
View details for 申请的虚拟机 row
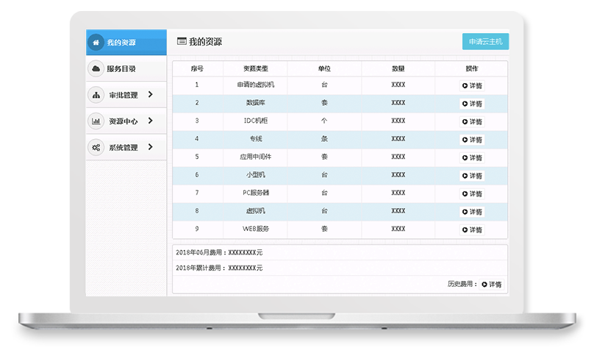coord(472,85)
